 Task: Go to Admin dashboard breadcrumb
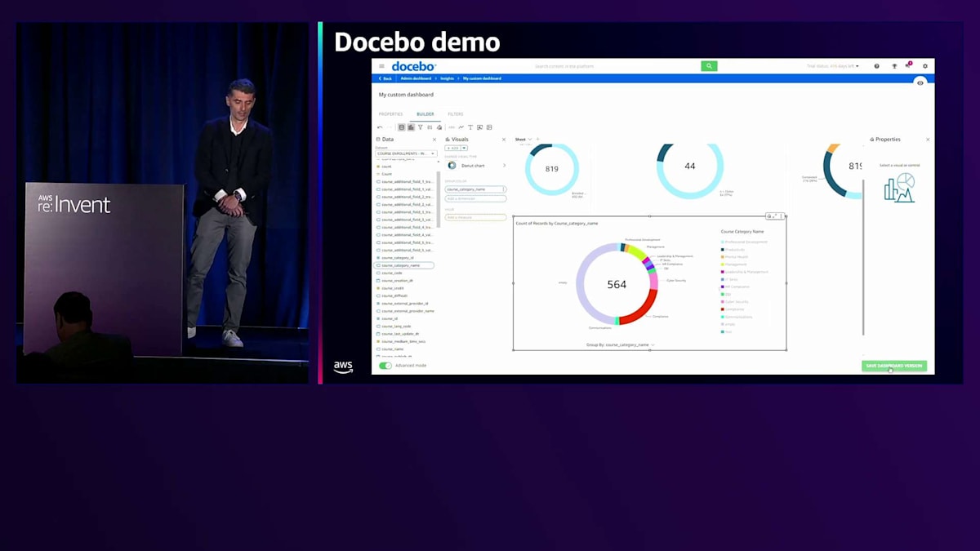click(416, 78)
